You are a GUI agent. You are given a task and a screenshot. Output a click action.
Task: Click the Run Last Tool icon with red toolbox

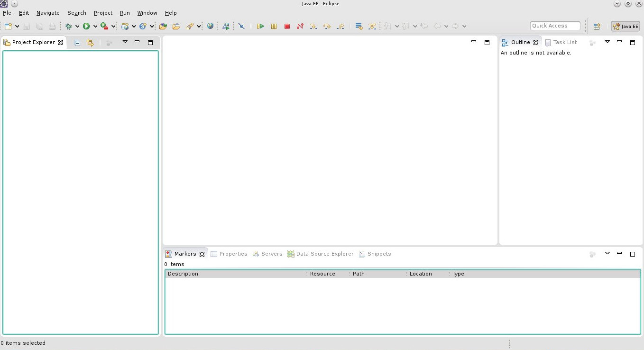(x=104, y=27)
